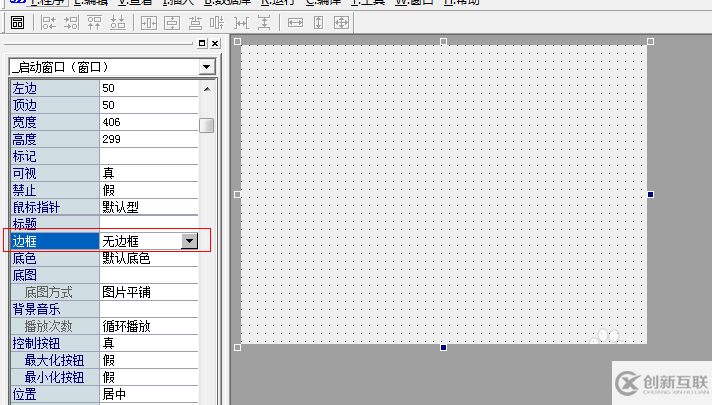Open the 边框 dropdown arrow
The width and height of the screenshot is (712, 405).
tap(189, 241)
